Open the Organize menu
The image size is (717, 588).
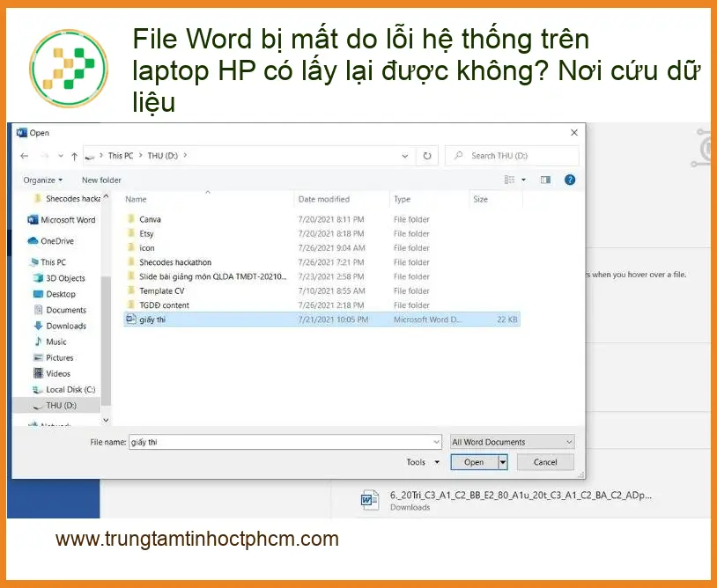coord(42,180)
